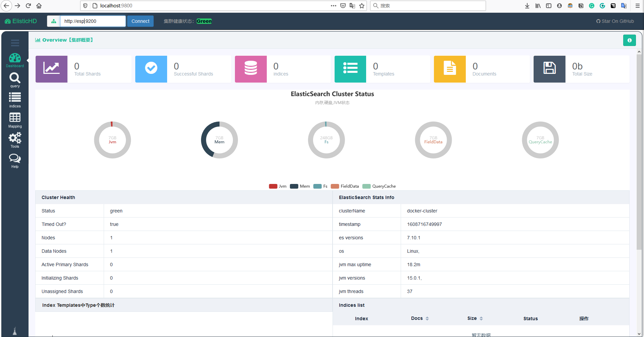Open the query sidebar tool
Image resolution: width=644 pixels, height=337 pixels.
coord(15,81)
